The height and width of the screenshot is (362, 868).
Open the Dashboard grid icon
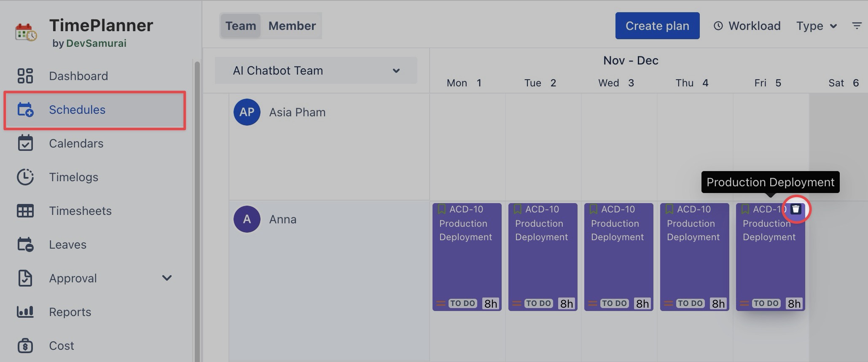(x=25, y=76)
